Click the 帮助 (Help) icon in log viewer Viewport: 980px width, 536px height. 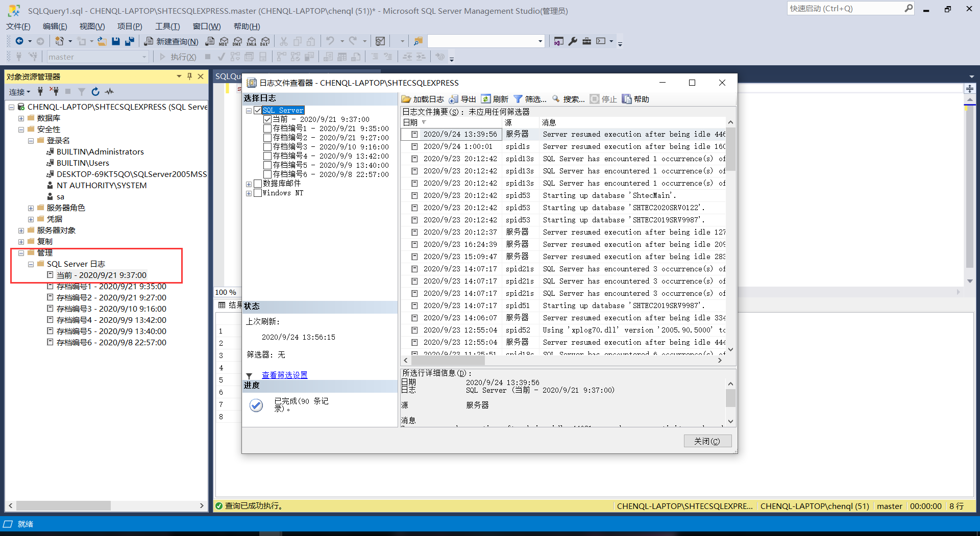627,99
